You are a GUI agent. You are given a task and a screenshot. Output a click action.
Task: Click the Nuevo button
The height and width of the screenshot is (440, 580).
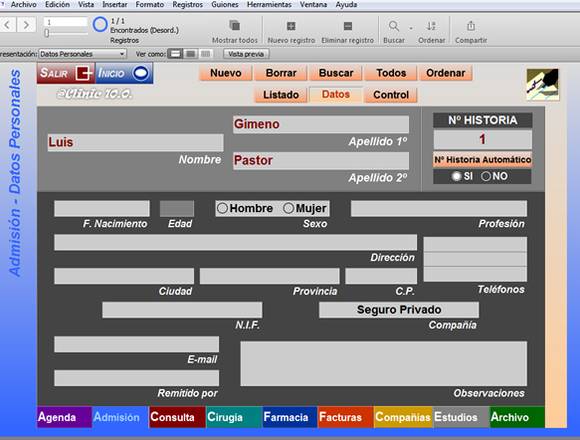tap(226, 73)
